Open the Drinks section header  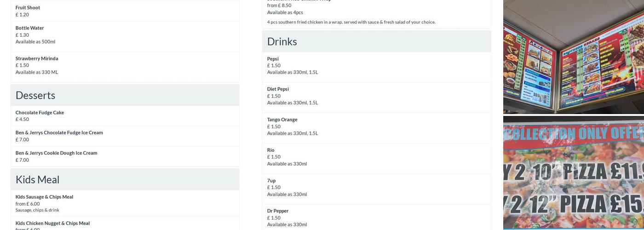(x=376, y=41)
